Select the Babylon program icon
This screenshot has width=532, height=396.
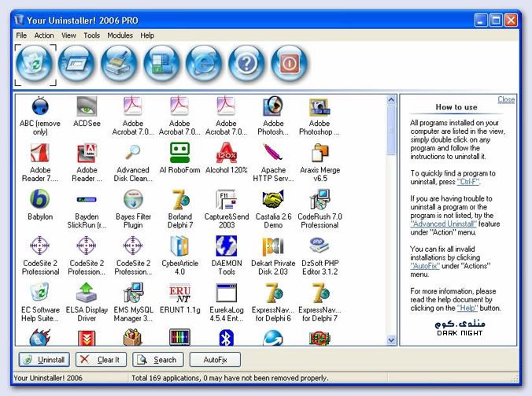[x=39, y=199]
